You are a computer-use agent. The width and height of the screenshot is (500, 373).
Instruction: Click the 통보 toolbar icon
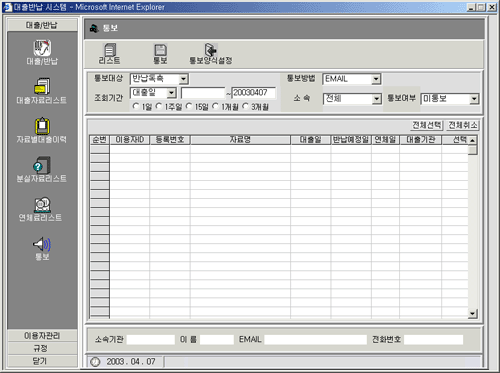(160, 50)
